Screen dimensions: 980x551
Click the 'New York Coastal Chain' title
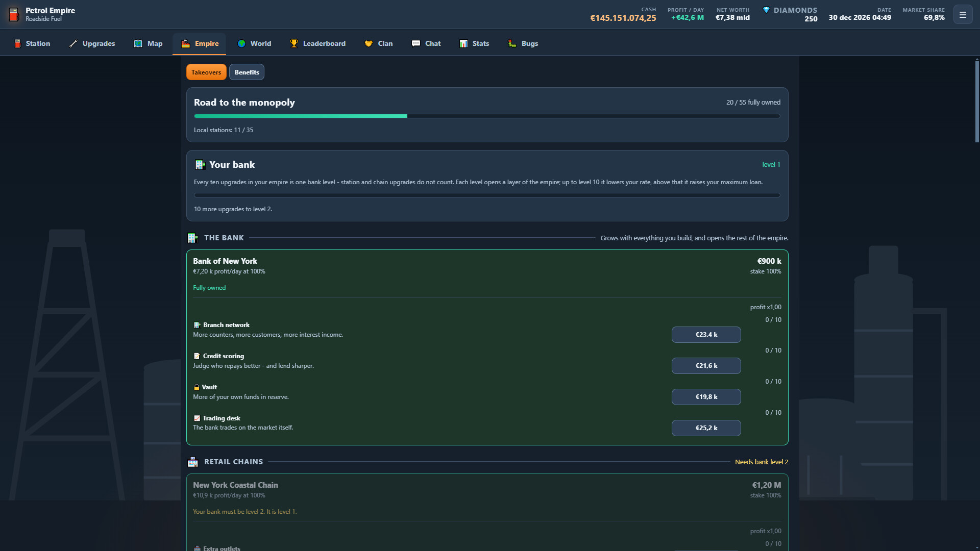235,485
